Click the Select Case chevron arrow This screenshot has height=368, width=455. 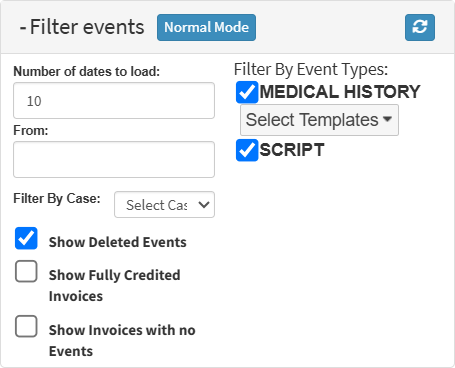click(204, 204)
